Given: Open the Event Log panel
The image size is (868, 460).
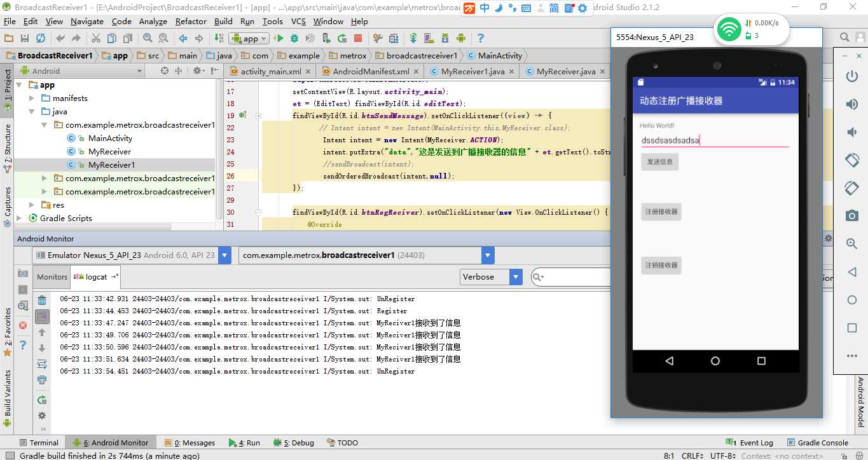Looking at the screenshot, I should pyautogui.click(x=750, y=442).
